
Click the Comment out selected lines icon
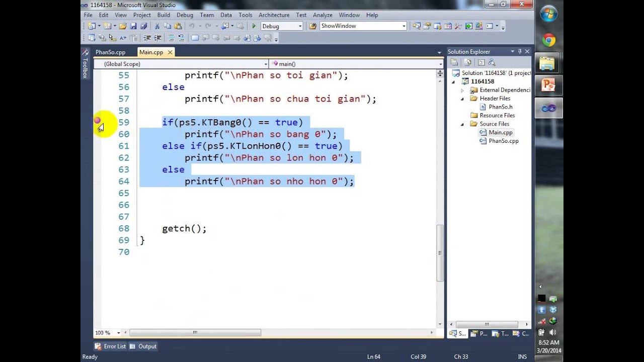tap(171, 38)
